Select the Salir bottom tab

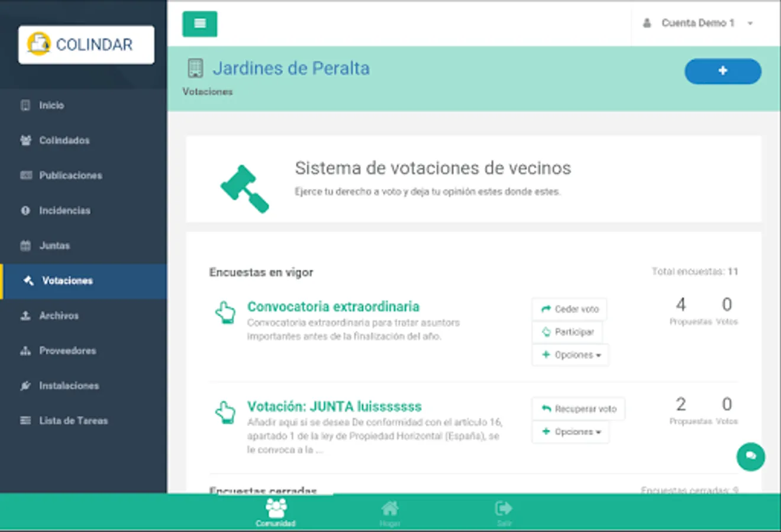[x=504, y=512]
